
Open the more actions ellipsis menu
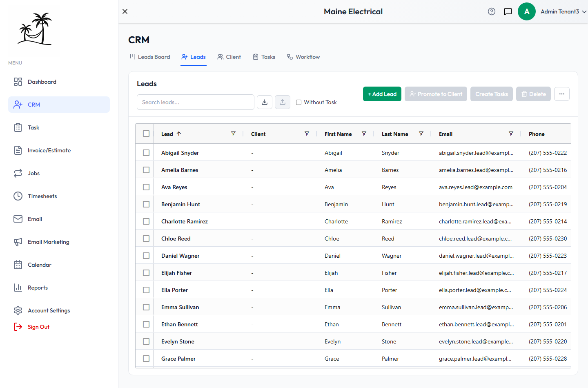[x=562, y=94]
